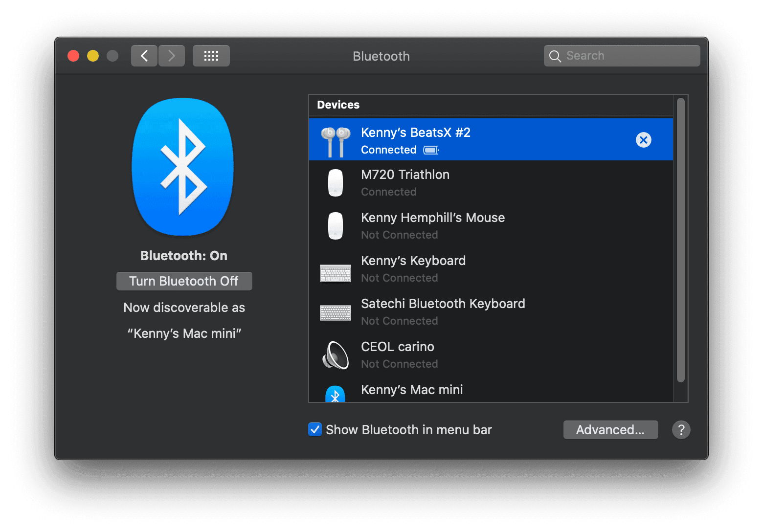
Task: Select Kenny's Keyboard device name
Action: pyautogui.click(x=413, y=261)
